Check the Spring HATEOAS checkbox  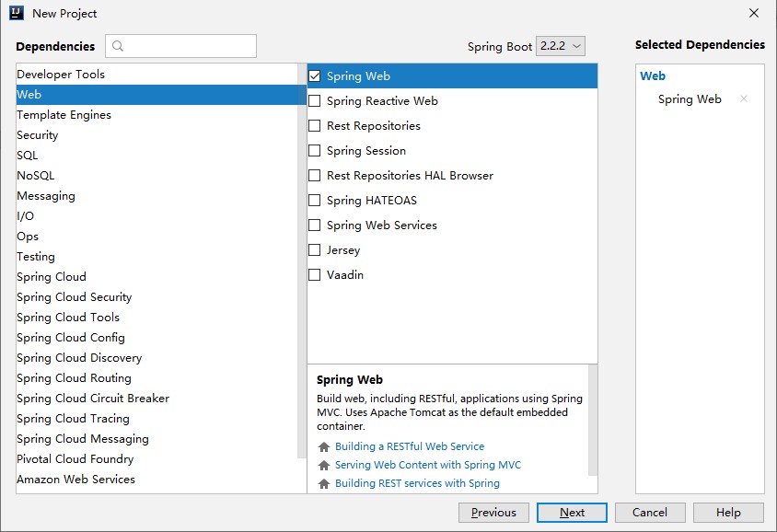[x=315, y=200]
